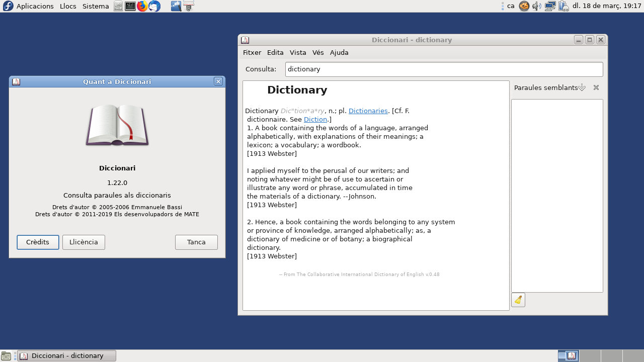Click the magic wand icon in top panel

[x=176, y=6]
